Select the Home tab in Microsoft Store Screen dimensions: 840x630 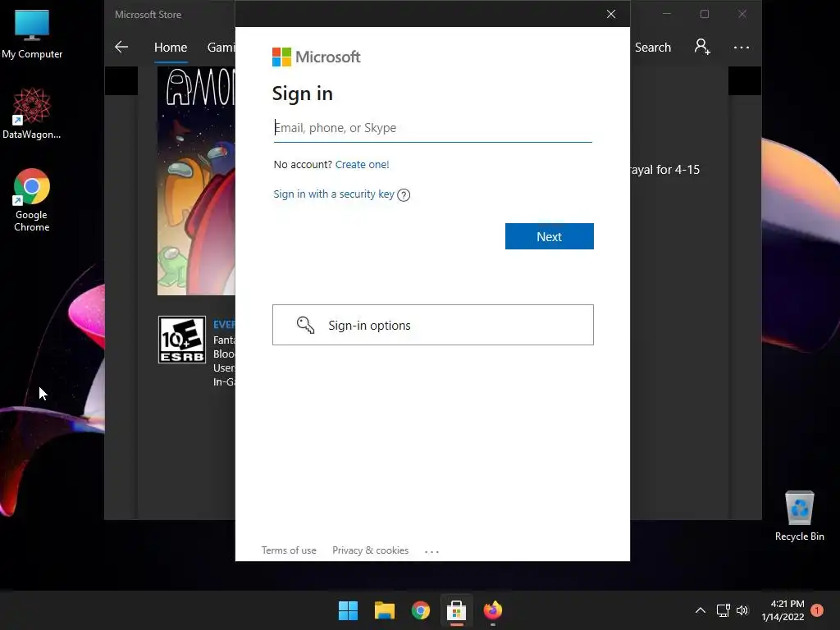pos(171,47)
